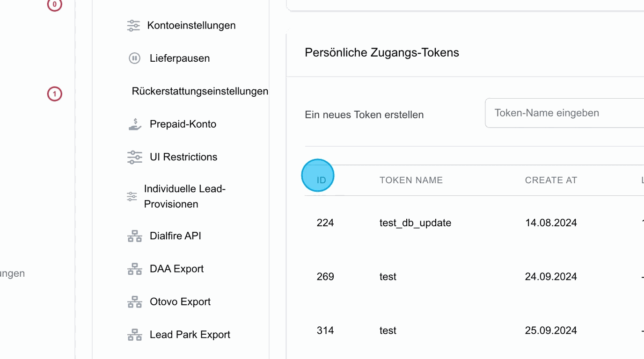Click the red badge showing 1

(x=54, y=94)
